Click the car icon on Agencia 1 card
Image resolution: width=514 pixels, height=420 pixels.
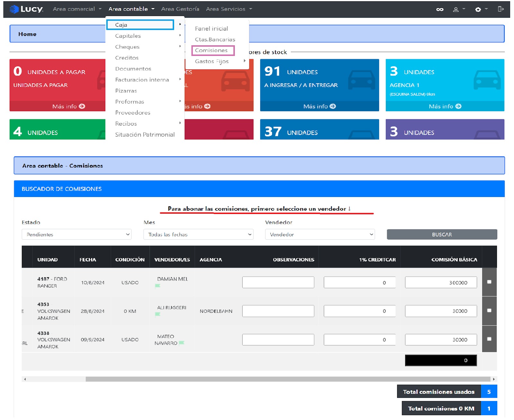pos(487,80)
